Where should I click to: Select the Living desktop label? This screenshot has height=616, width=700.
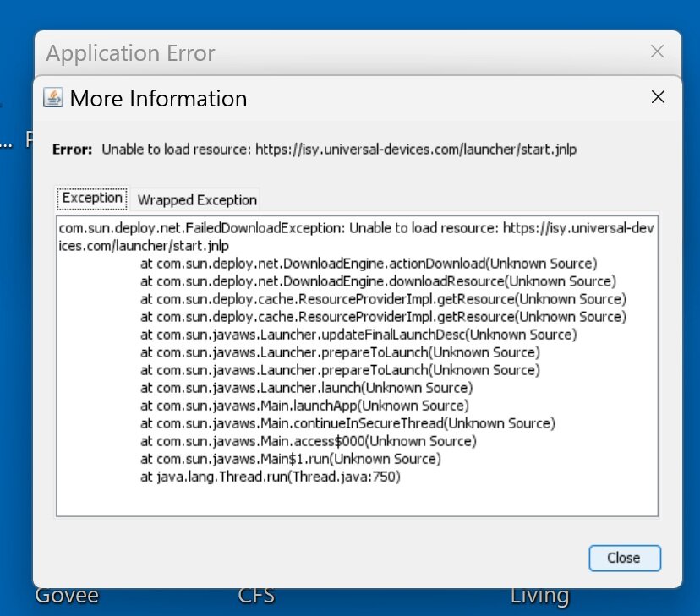click(539, 597)
